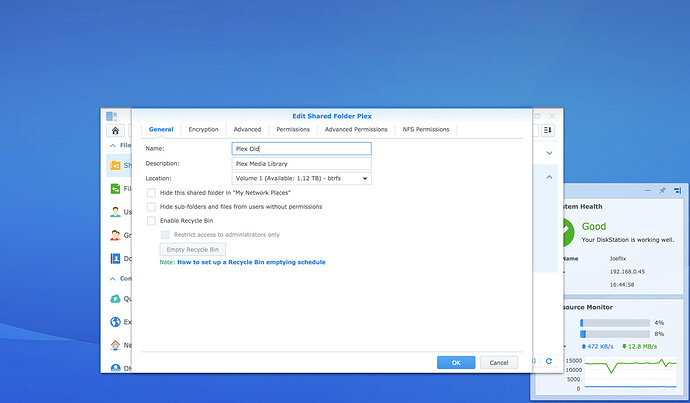The height and width of the screenshot is (403, 690).
Task: Switch to the General tab
Action: 161,129
